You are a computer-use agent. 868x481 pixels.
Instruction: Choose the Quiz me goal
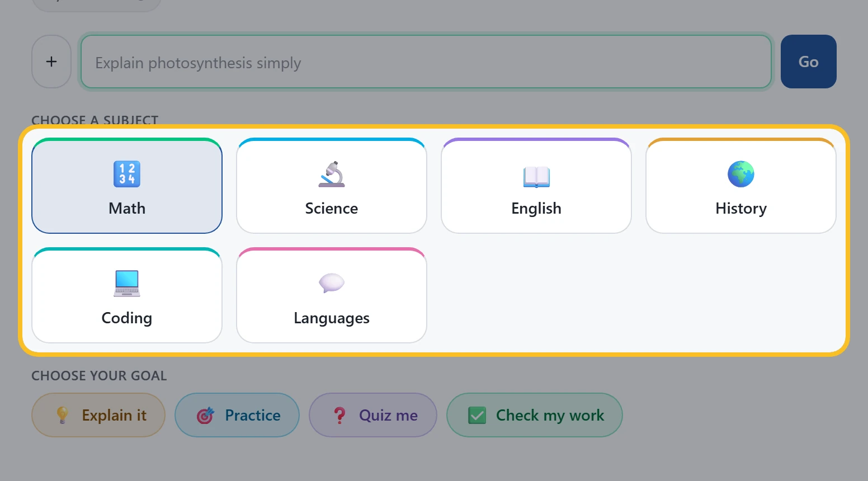click(373, 415)
